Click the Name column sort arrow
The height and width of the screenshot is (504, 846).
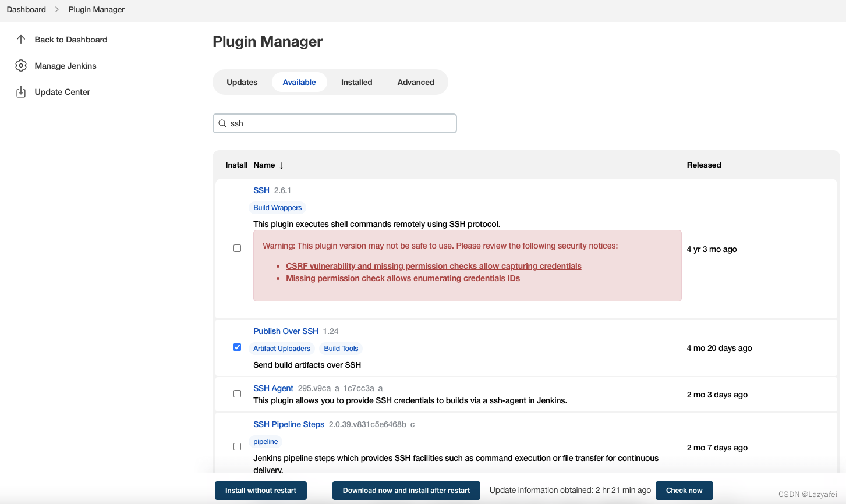[281, 165]
